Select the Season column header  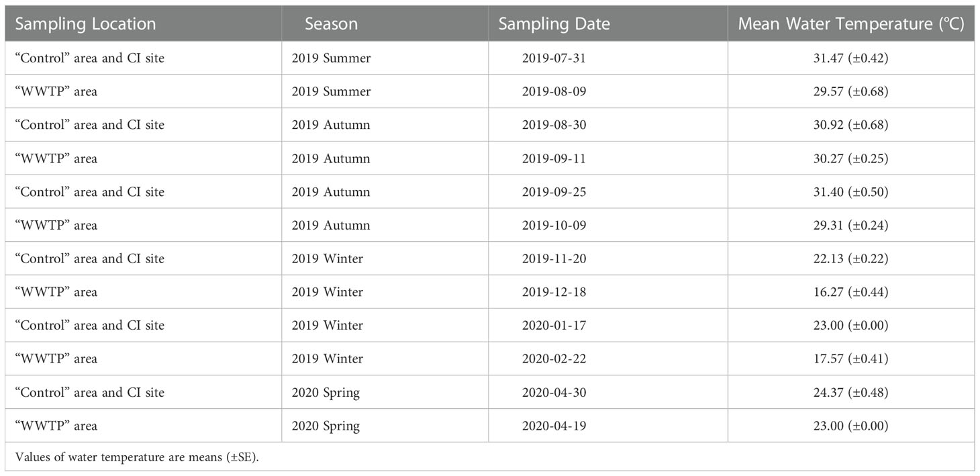point(331,24)
